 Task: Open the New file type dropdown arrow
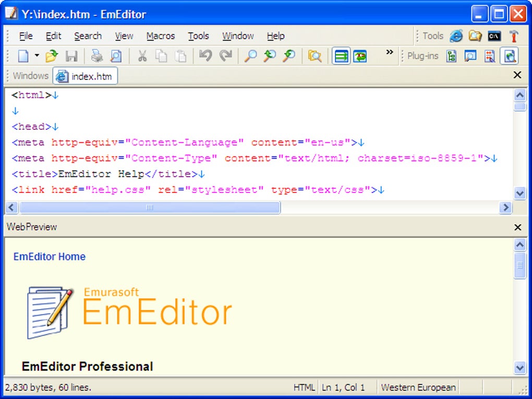pos(37,56)
